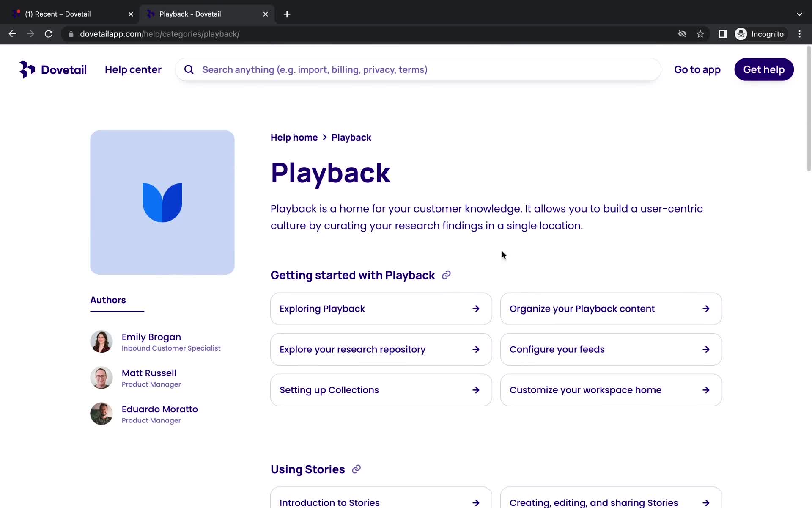This screenshot has width=812, height=508.
Task: Click the Dovetail wordmark text
Action: point(64,70)
